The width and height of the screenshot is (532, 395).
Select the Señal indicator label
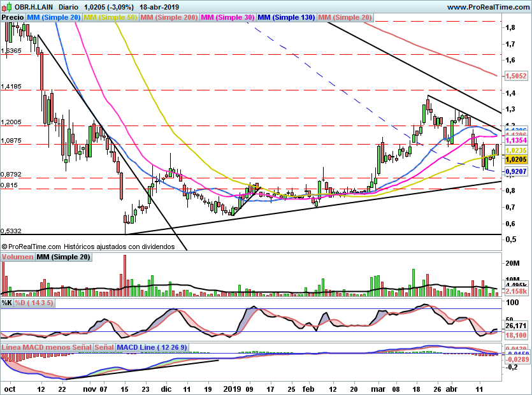click(x=104, y=348)
